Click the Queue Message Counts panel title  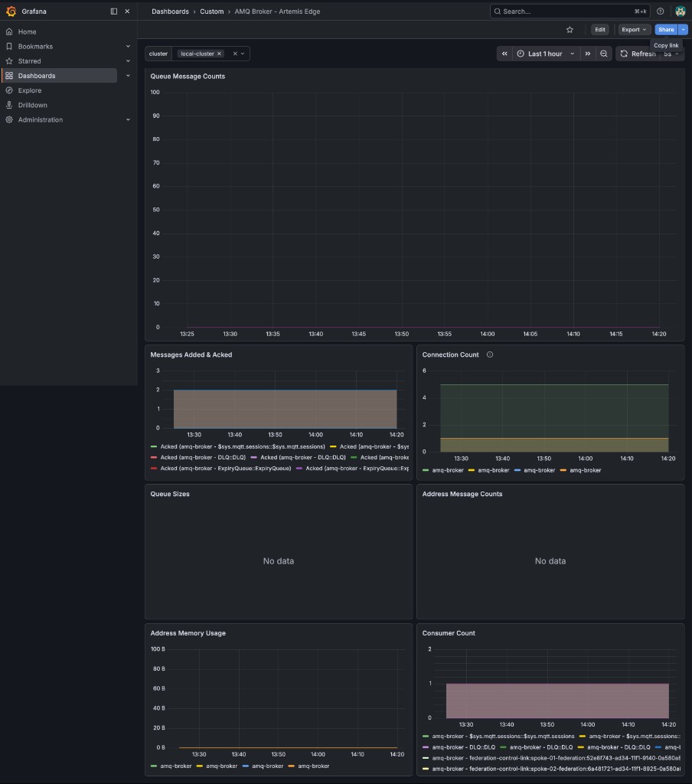[188, 76]
